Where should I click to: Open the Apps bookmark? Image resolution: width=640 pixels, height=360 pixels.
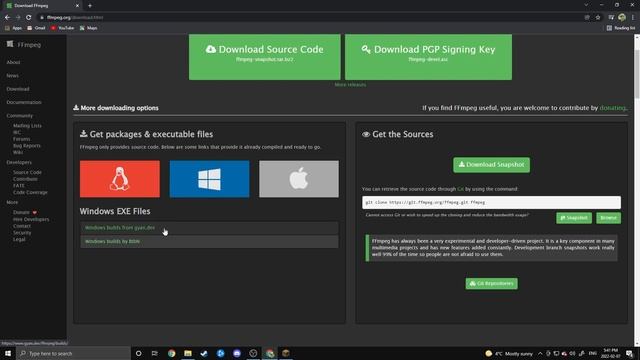pos(13,28)
